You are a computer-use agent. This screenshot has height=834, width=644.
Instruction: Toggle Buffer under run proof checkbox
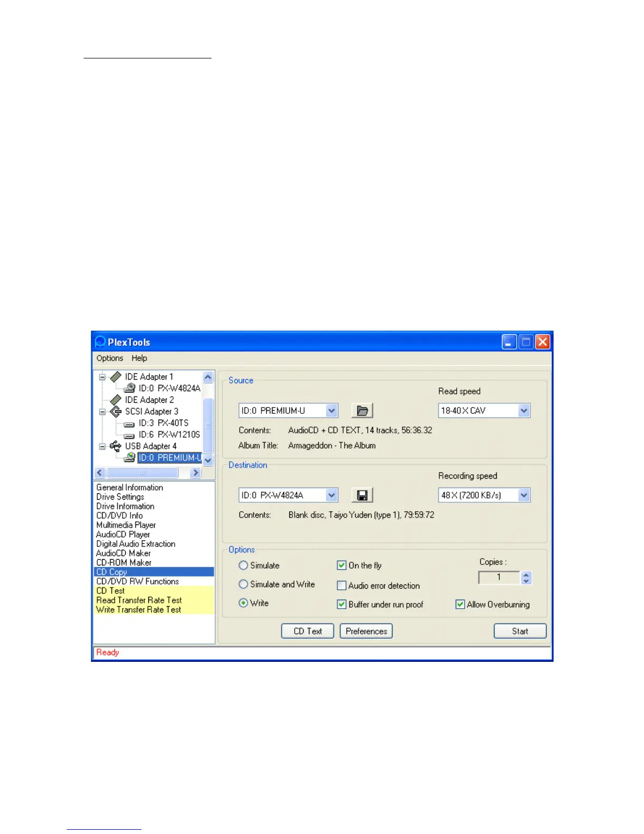click(x=341, y=604)
